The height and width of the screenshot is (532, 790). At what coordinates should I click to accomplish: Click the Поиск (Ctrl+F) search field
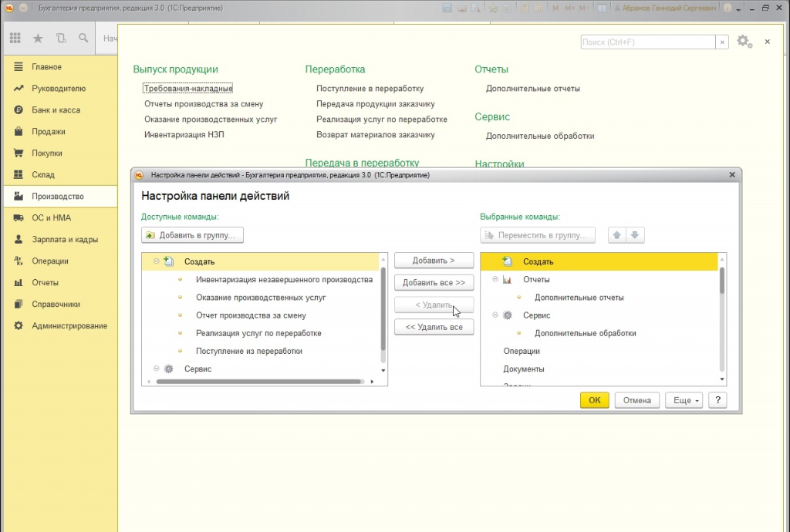pyautogui.click(x=648, y=42)
